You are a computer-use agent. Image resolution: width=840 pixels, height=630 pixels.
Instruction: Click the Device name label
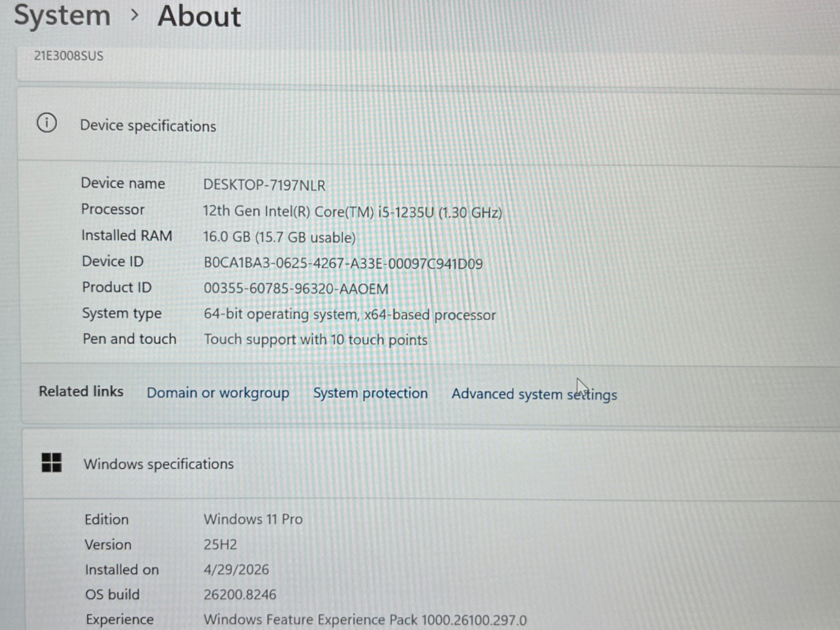[x=123, y=183]
